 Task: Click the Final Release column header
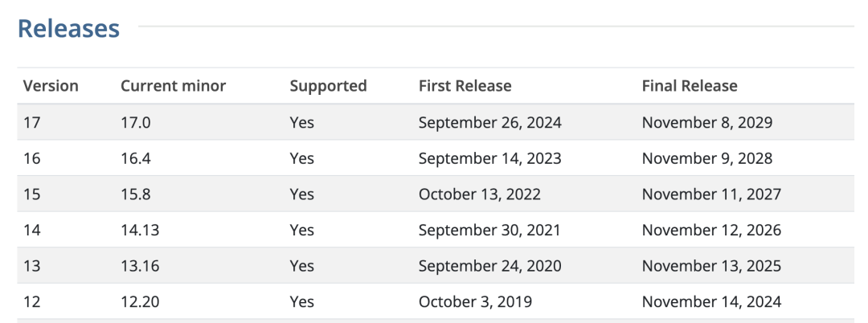pyautogui.click(x=689, y=86)
